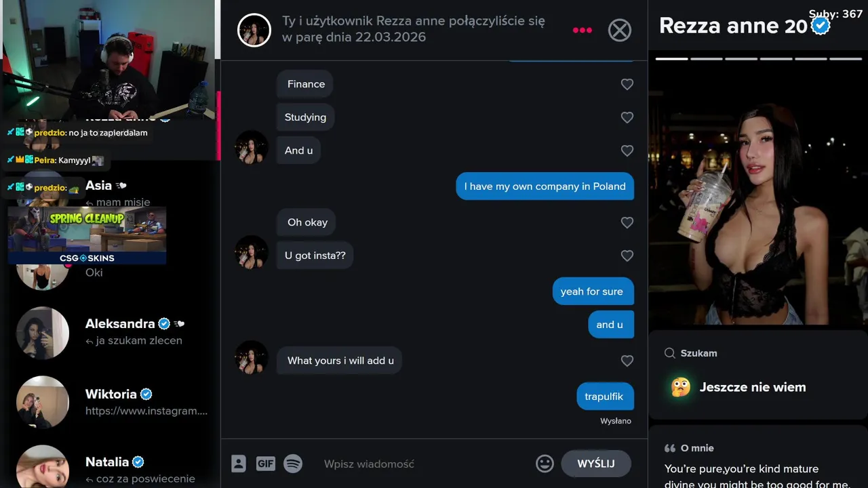The height and width of the screenshot is (488, 868).
Task: Like the "Oh okay" message
Action: coord(627,222)
